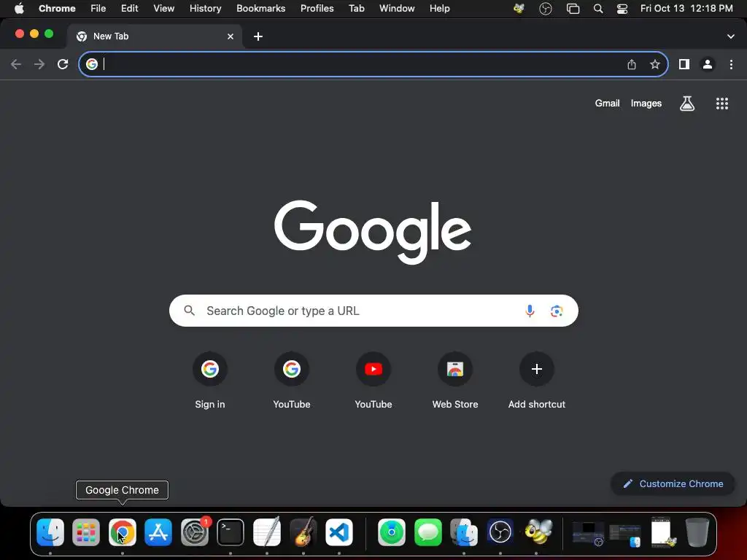Click Add shortcut
Image resolution: width=747 pixels, height=560 pixels.
[x=537, y=380]
